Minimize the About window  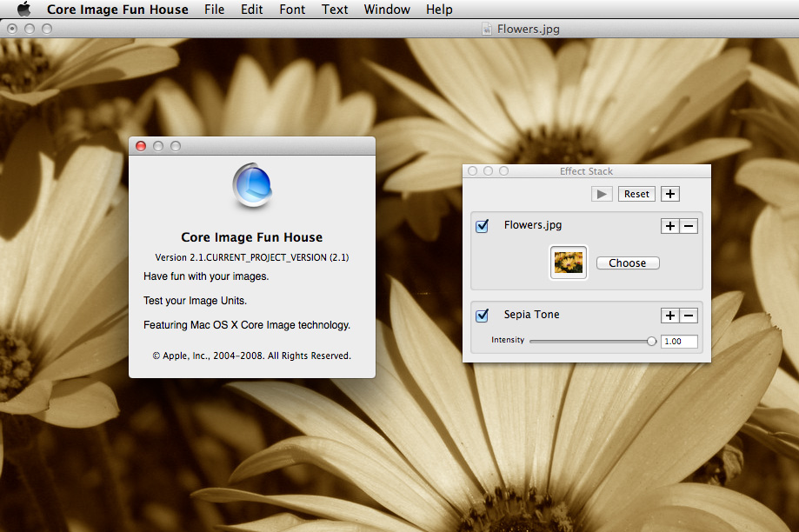(158, 146)
